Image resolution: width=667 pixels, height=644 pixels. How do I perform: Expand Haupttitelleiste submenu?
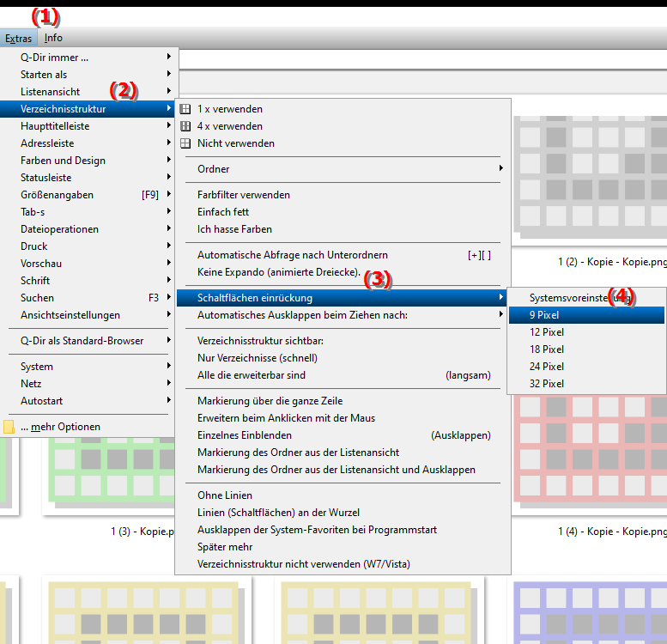tap(88, 126)
